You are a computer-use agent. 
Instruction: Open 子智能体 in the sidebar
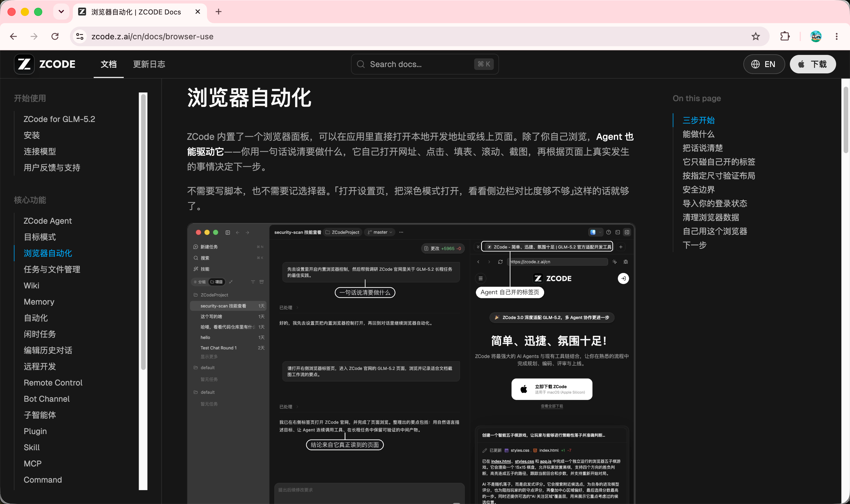click(x=40, y=415)
